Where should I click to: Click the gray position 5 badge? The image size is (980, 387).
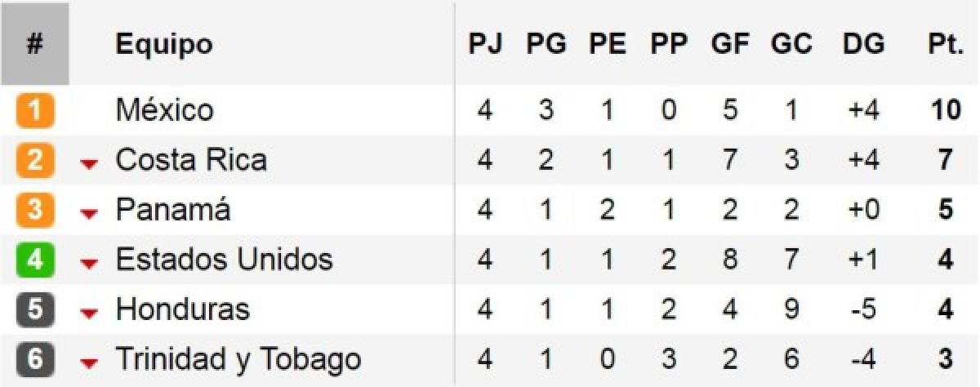tap(35, 310)
